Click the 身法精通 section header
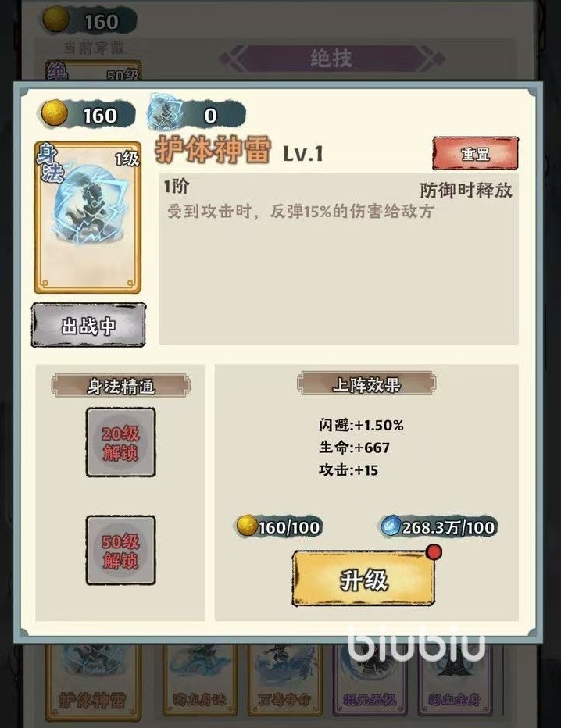 (x=121, y=386)
